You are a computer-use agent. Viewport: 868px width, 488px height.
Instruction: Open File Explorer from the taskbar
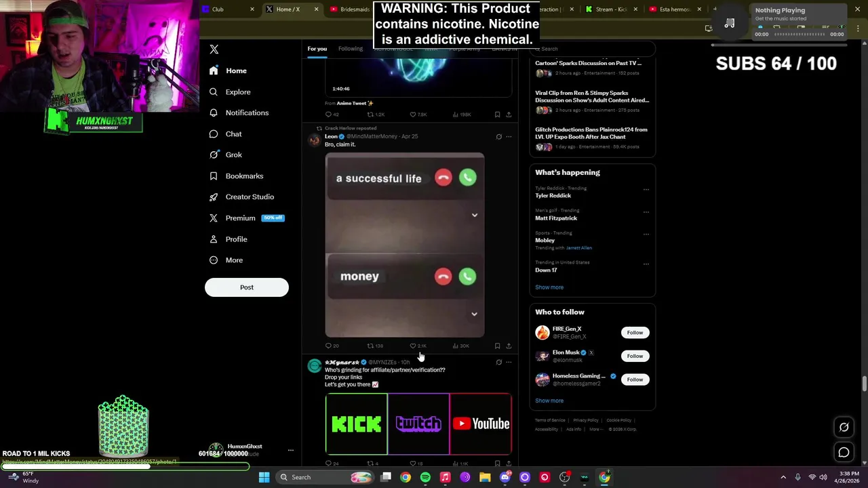coord(485,477)
